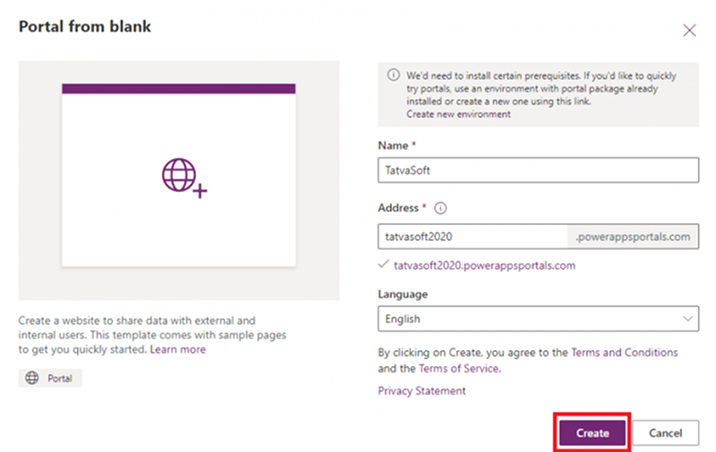Click the blank portal template thumbnail

pyautogui.click(x=179, y=175)
